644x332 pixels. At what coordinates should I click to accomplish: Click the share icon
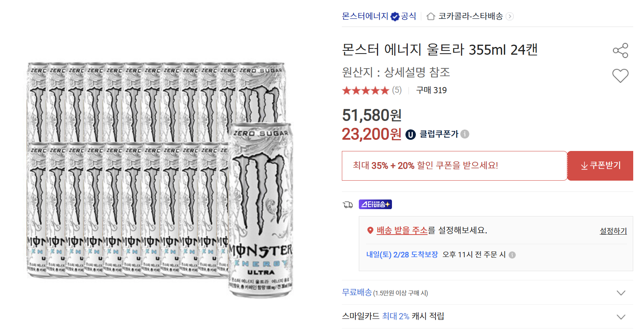pyautogui.click(x=620, y=50)
